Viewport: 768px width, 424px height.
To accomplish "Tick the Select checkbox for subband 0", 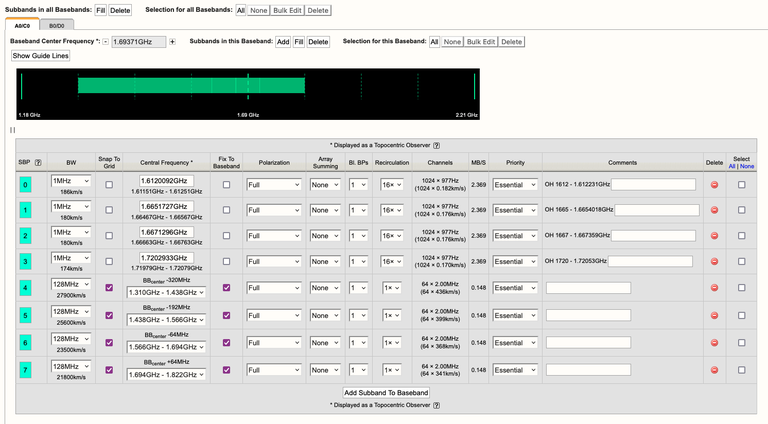I will pyautogui.click(x=742, y=185).
